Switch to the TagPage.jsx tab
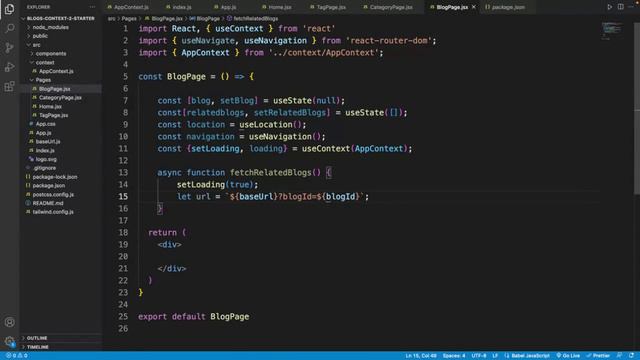640x360 pixels. point(328,7)
